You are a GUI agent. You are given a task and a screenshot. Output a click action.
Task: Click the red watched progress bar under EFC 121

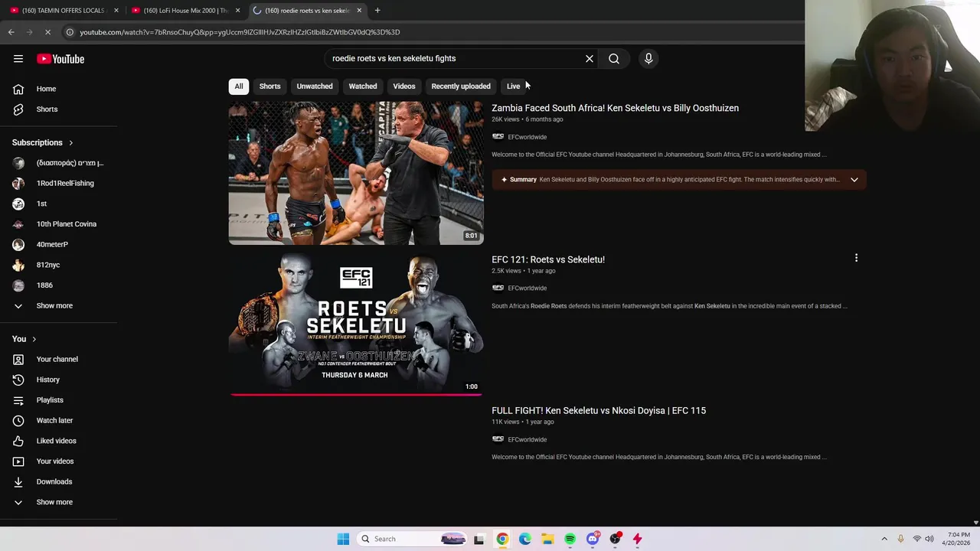pyautogui.click(x=356, y=395)
